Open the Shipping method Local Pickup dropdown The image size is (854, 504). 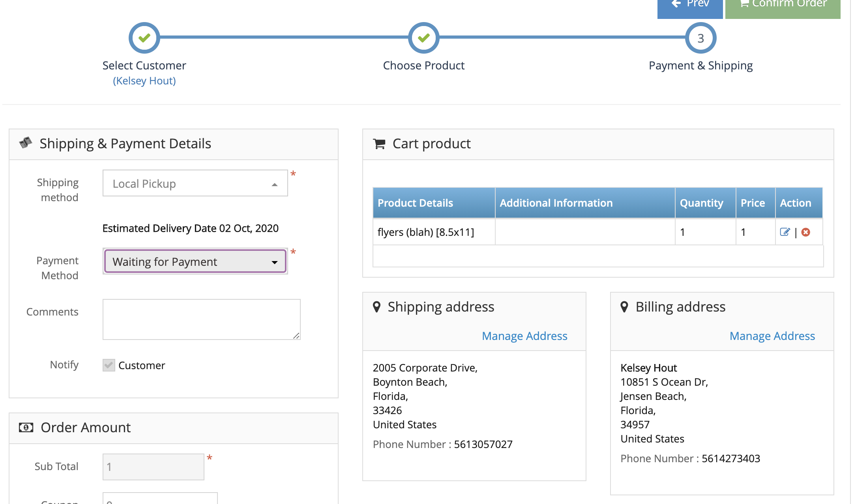195,183
